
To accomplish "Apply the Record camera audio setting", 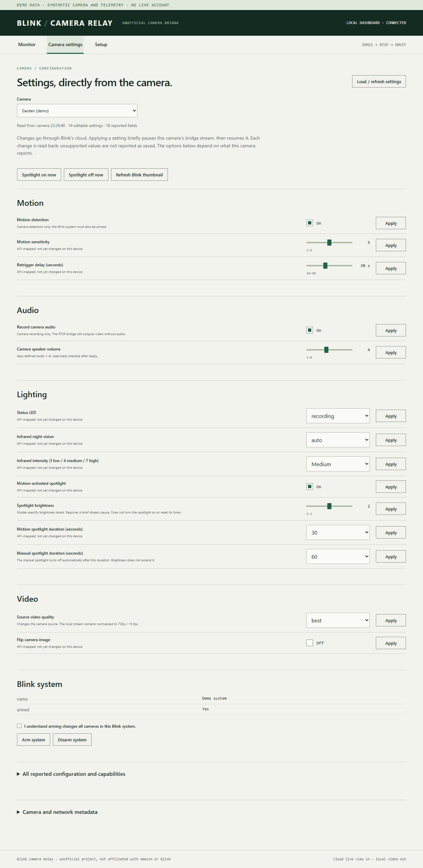I will (391, 330).
